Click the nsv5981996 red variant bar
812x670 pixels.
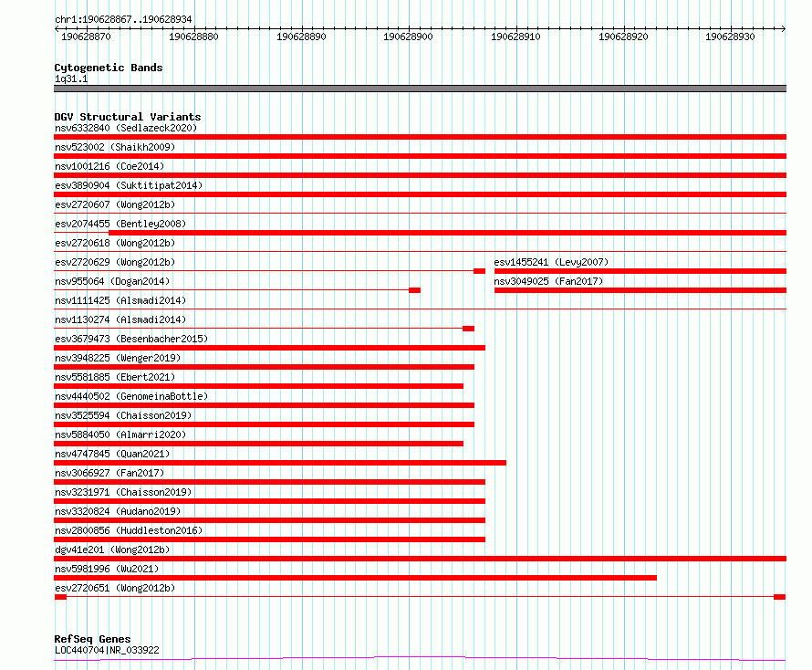355,578
